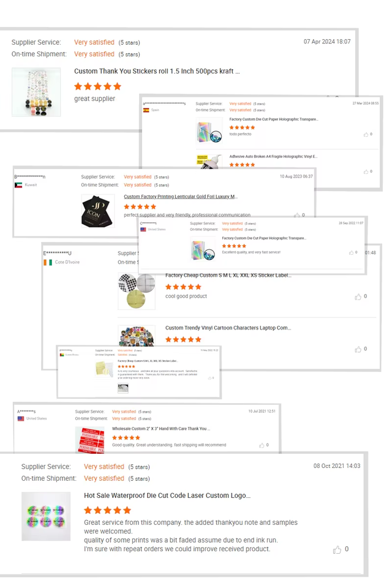This screenshot has width=392, height=588.
Task: Click the five-star rating under "great supplier" review
Action: (x=97, y=86)
